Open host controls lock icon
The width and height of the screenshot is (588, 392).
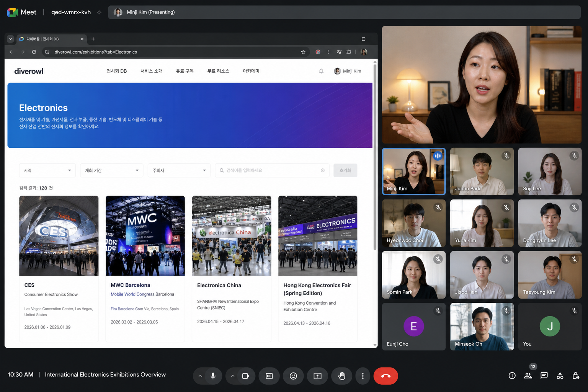click(576, 376)
